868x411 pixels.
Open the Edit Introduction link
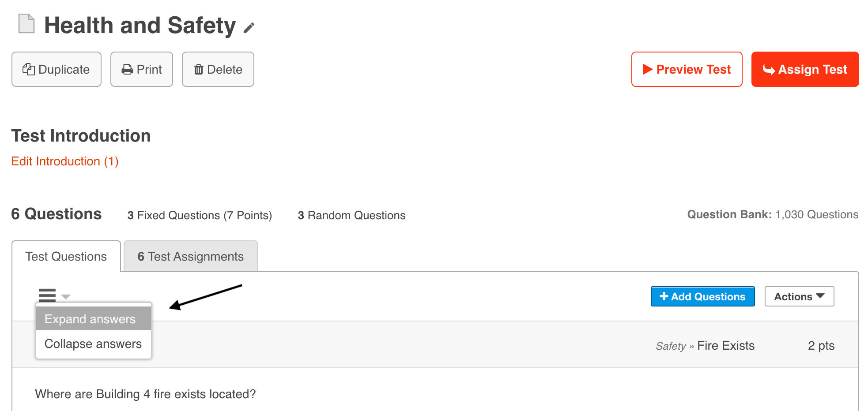(65, 161)
